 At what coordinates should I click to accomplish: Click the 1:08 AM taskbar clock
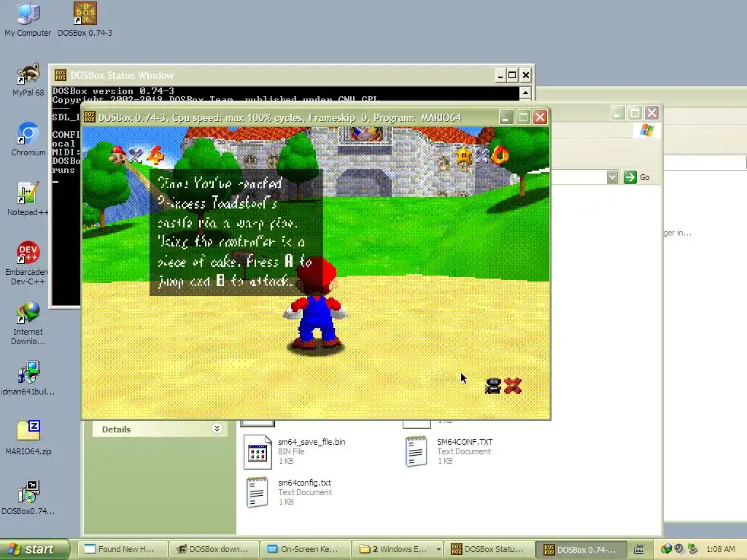[720, 549]
